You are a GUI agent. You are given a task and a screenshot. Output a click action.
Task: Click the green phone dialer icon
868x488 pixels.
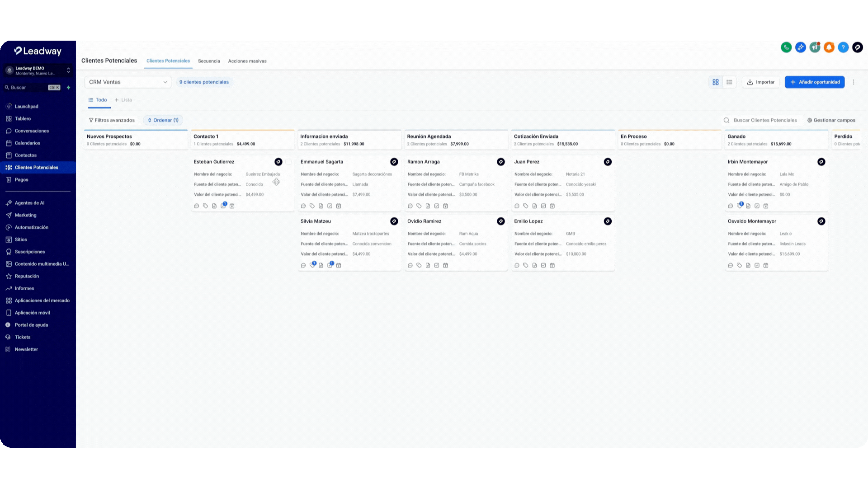pyautogui.click(x=786, y=47)
